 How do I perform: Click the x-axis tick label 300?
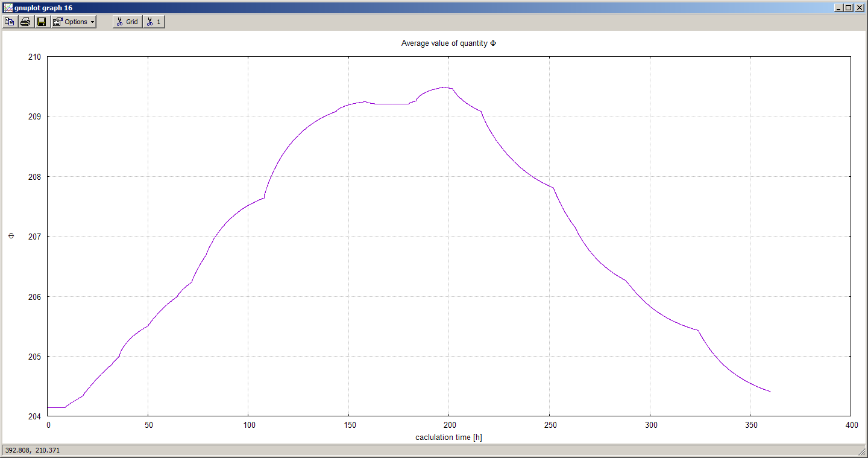coord(650,425)
